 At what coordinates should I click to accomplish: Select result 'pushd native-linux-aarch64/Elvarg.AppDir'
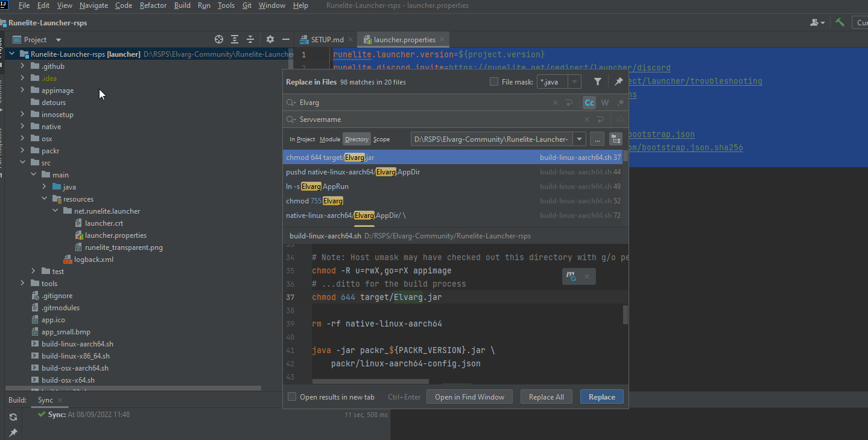452,171
